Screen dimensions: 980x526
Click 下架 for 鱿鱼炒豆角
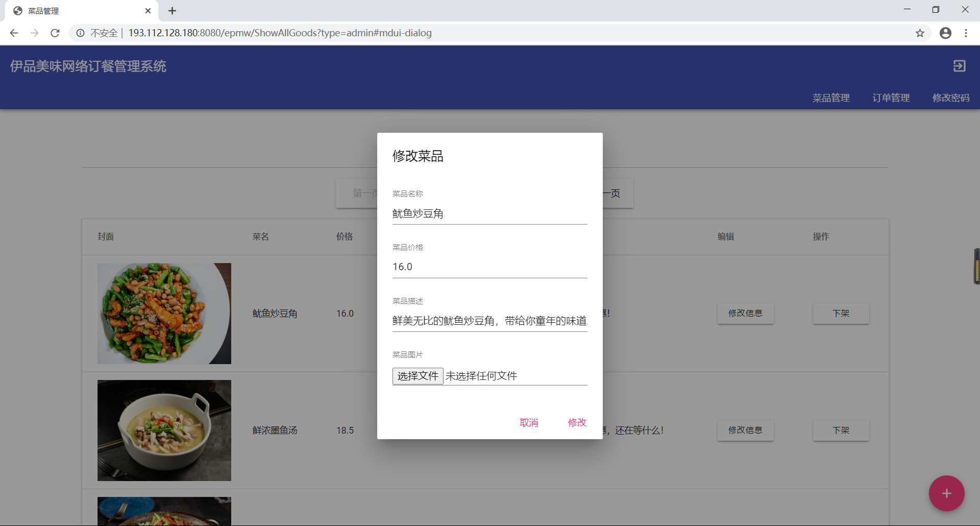[x=841, y=313]
